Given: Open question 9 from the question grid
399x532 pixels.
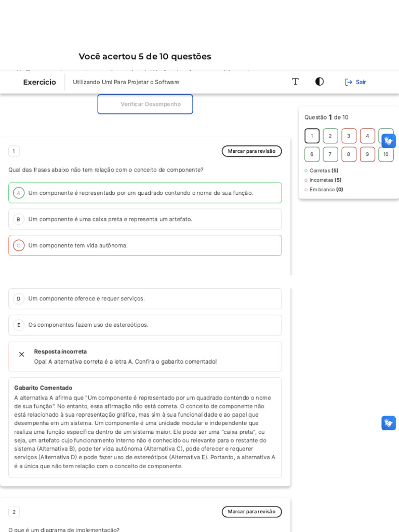Looking at the screenshot, I should [x=367, y=154].
